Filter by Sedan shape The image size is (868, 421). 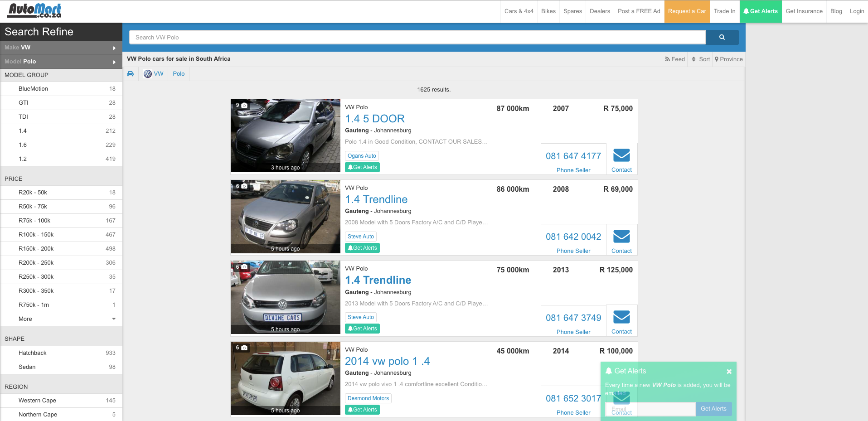click(61, 367)
